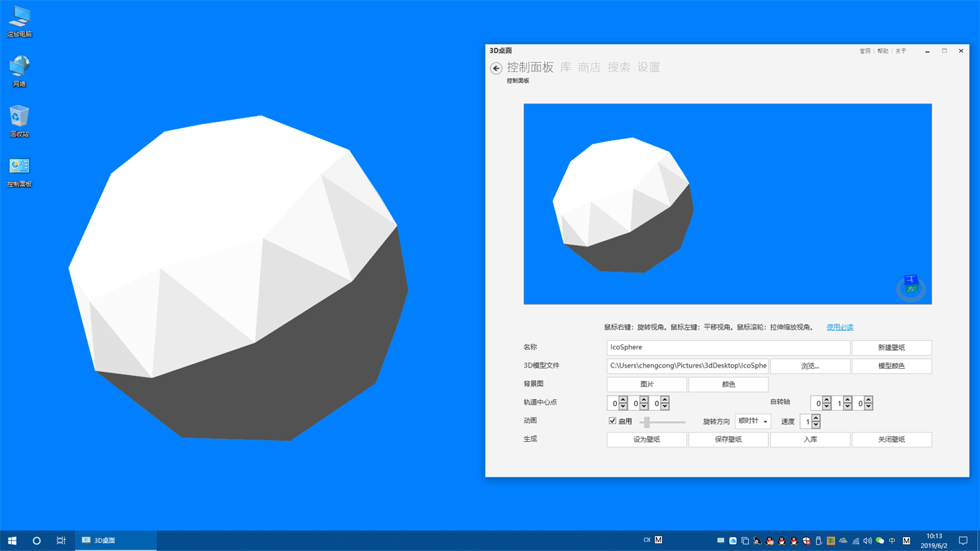Open QQ from the system tray
This screenshot has height=551, width=980.
pyautogui.click(x=769, y=540)
